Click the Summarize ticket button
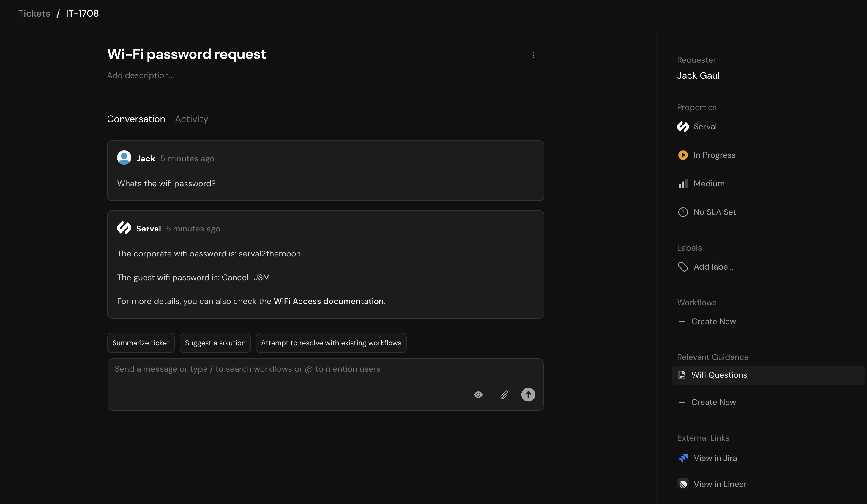Viewport: 867px width, 504px height. pyautogui.click(x=141, y=343)
